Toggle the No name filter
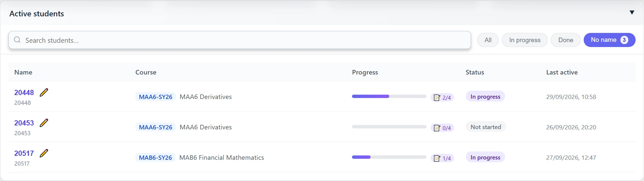644x181 pixels. coord(609,40)
